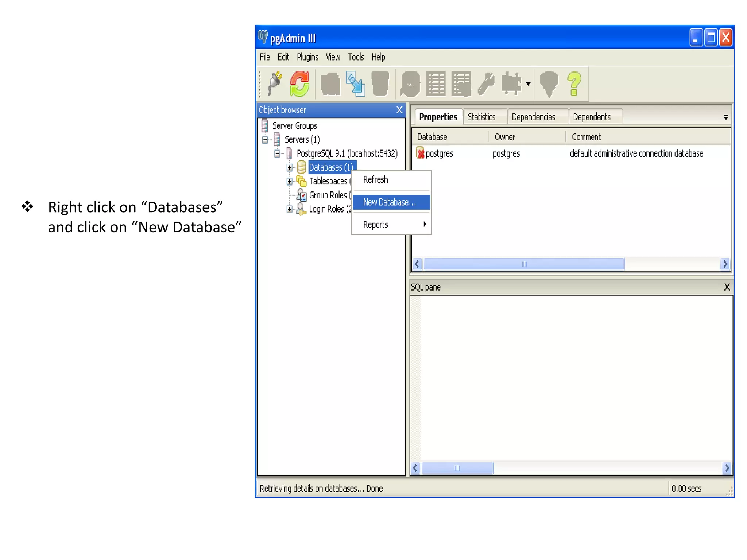Click the Group Roles icon
The image size is (747, 560).
301,195
